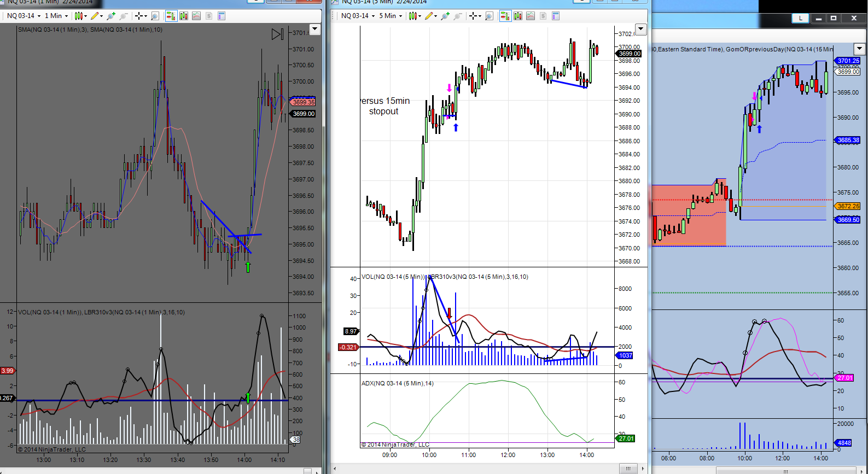The height and width of the screenshot is (474, 868).
Task: Click the red -0.321 oscillator marker on the 5 Min chart
Action: 348,347
